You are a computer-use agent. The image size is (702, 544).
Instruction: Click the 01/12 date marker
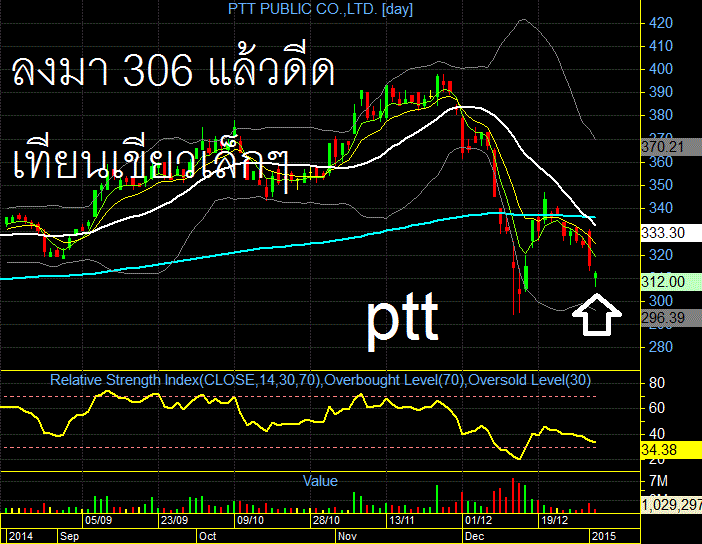478,521
